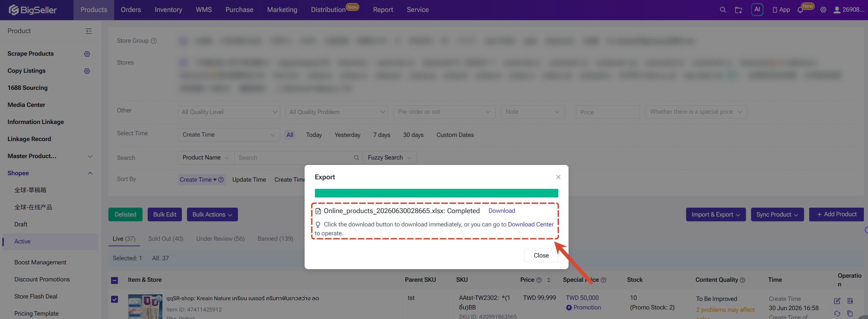Open the All Quality Level dropdown
Screen dimensions: 868x319
click(x=229, y=112)
